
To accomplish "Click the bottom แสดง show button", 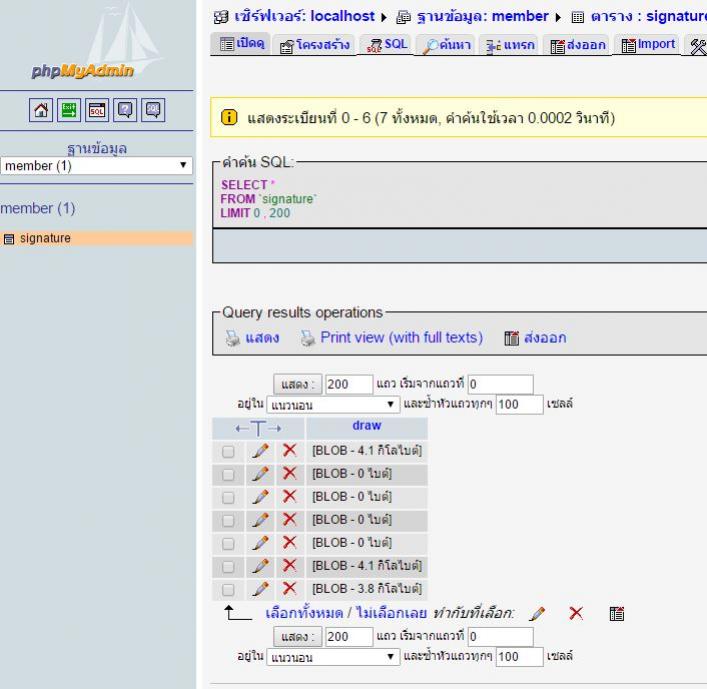I will click(298, 637).
